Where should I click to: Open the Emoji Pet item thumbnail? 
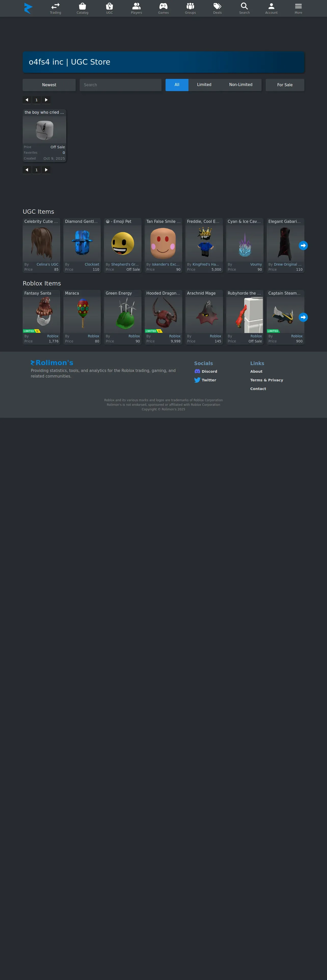tap(122, 243)
